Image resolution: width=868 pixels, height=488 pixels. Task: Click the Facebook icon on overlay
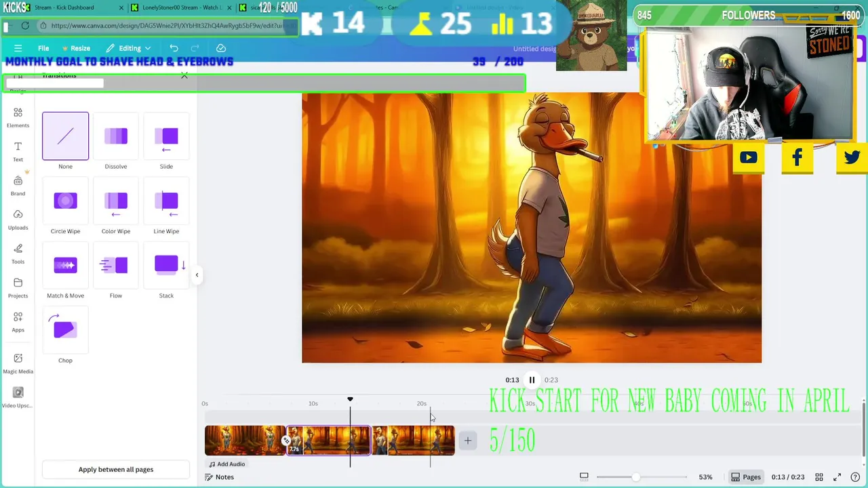point(797,158)
